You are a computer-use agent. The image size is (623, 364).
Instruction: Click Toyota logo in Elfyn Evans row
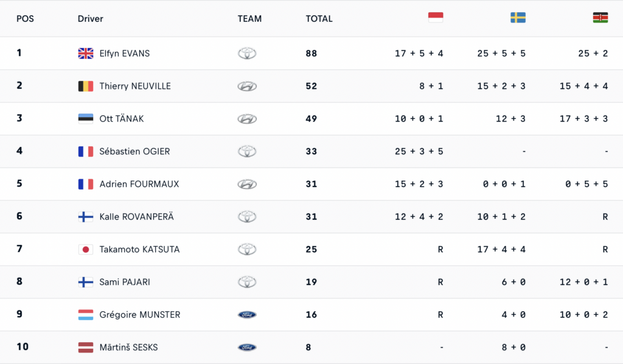point(247,53)
